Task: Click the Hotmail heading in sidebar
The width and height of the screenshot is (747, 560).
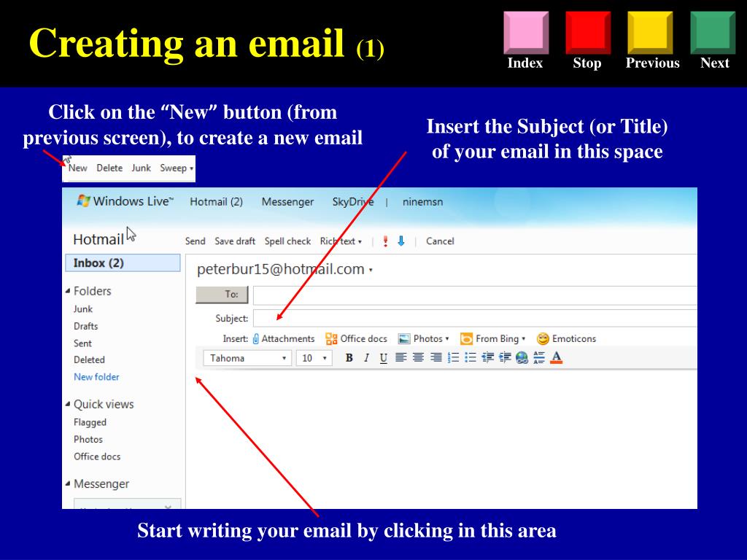Action: tap(98, 239)
